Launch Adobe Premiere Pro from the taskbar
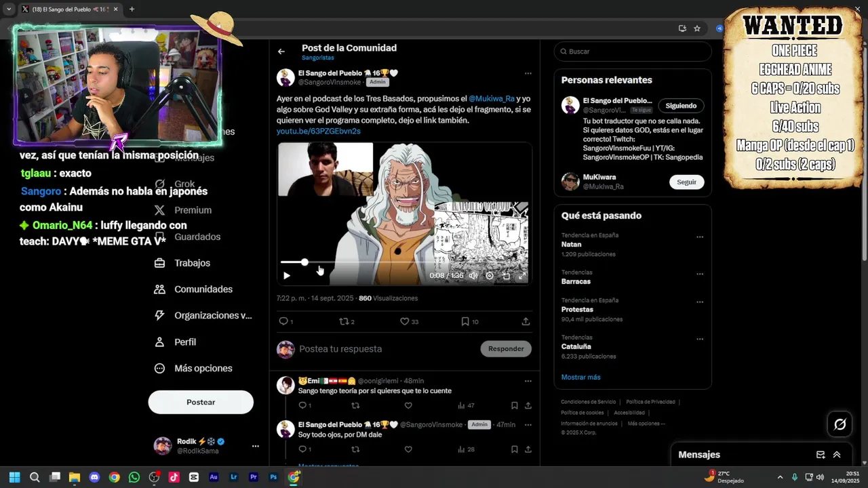The width and height of the screenshot is (868, 488). click(254, 477)
